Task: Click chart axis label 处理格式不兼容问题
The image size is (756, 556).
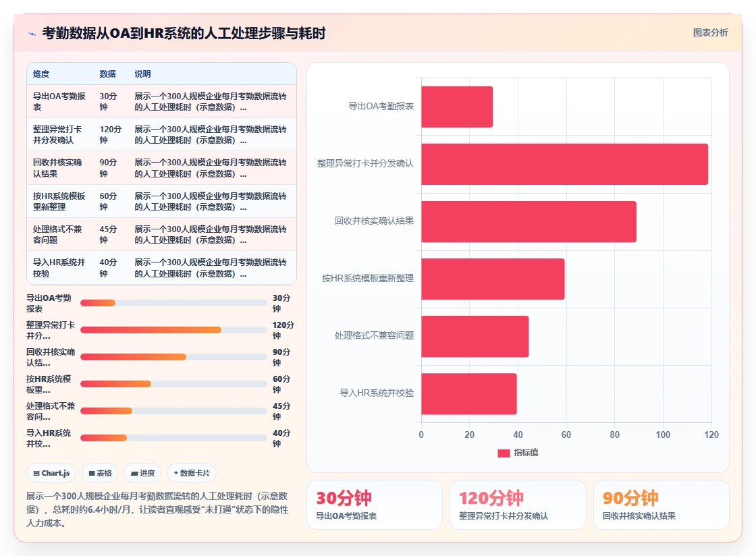Action: point(374,336)
